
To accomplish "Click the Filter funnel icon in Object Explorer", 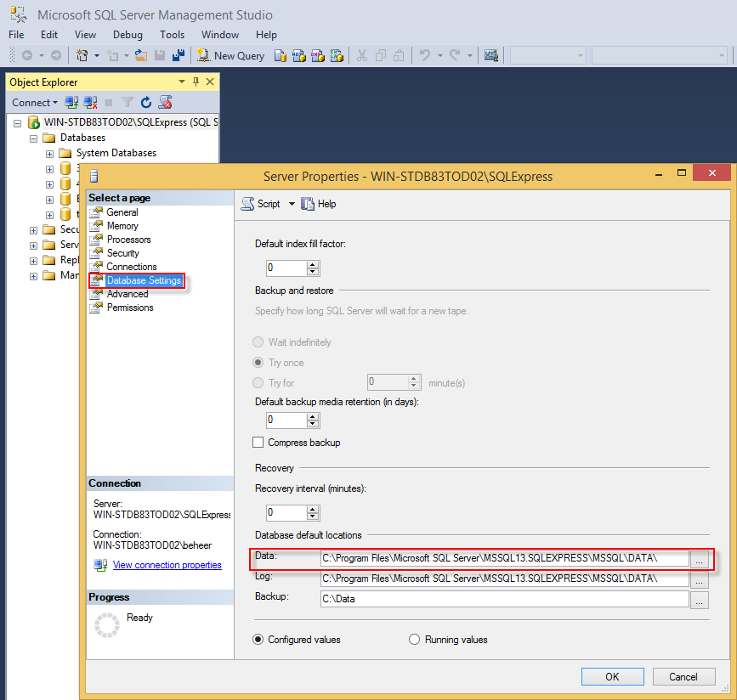I will [x=128, y=103].
